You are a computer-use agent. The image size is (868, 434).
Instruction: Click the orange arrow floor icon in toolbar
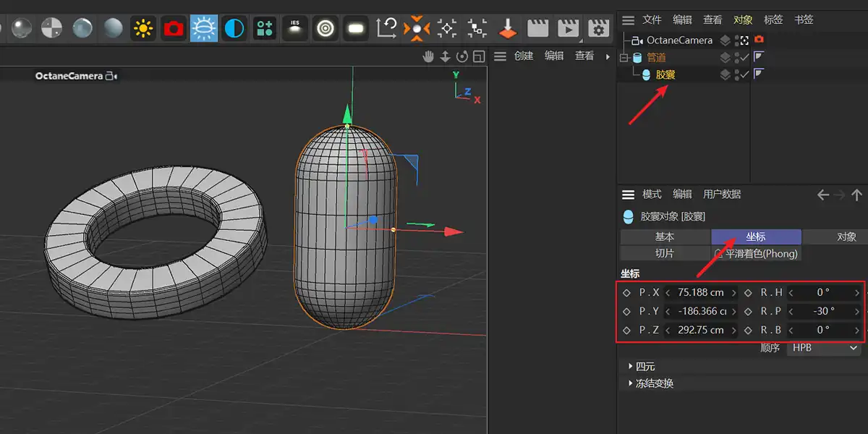[x=509, y=28]
